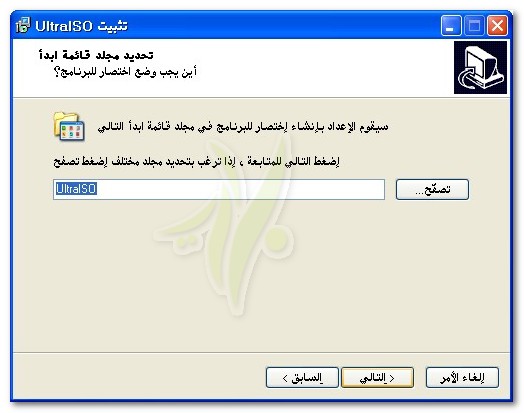This screenshot has height=413, width=524.
Task: Minimize the UltraISO setup window
Action: (x=451, y=25)
